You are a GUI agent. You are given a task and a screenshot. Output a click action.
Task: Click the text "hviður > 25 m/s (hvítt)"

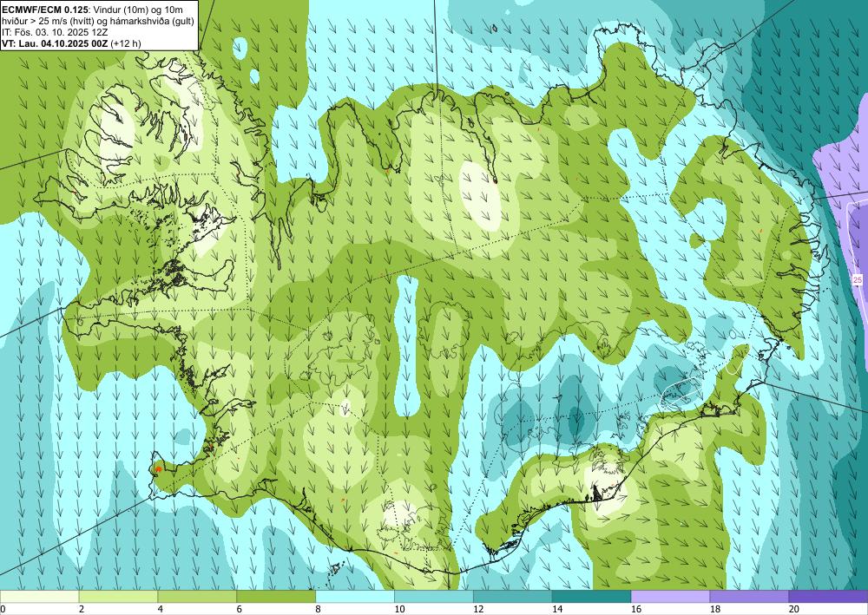point(48,20)
